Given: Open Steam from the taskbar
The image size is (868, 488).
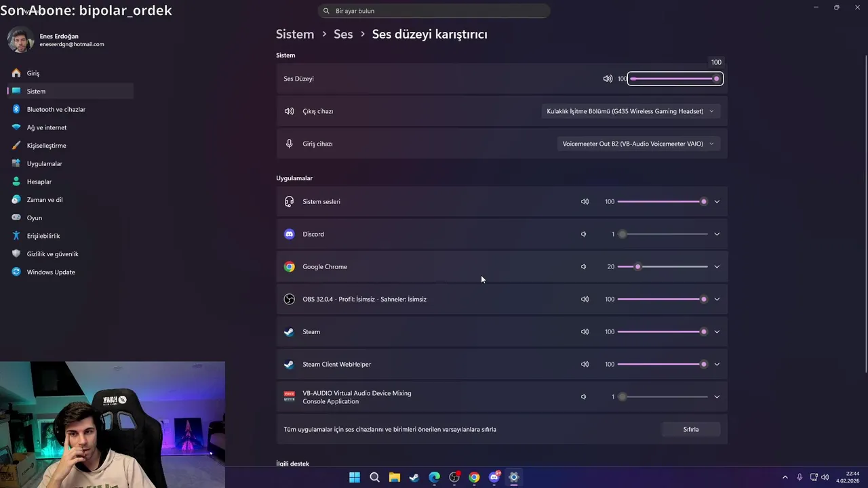Looking at the screenshot, I should [x=414, y=477].
